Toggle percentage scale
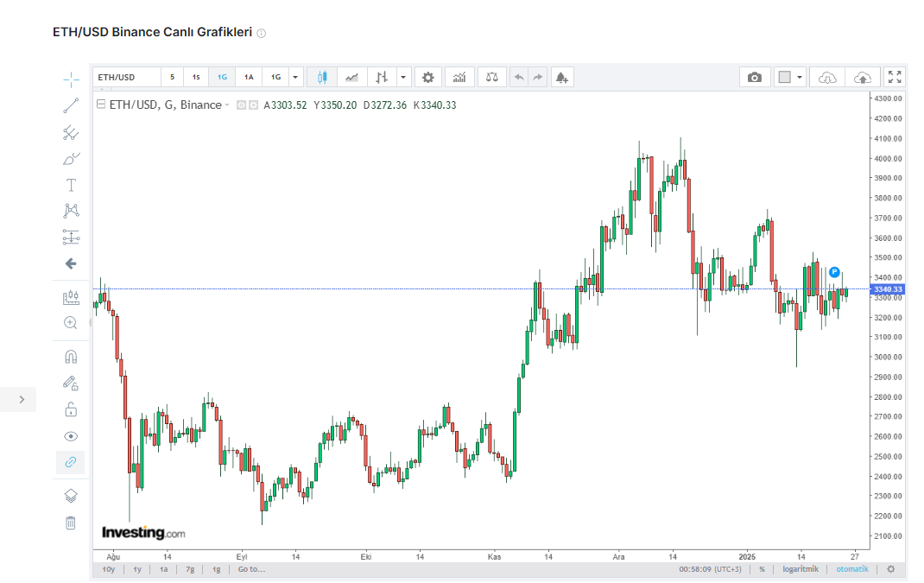Screen dimensions: 924x583 pyautogui.click(x=762, y=569)
